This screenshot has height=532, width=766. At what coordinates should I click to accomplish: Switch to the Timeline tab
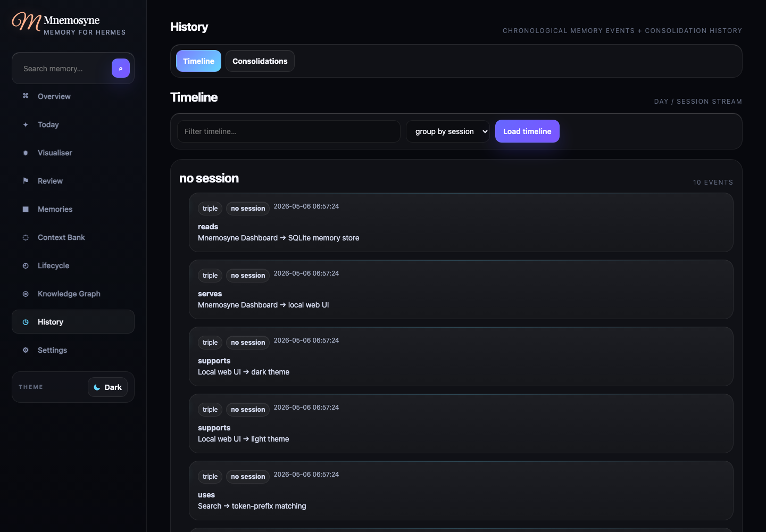(x=198, y=61)
